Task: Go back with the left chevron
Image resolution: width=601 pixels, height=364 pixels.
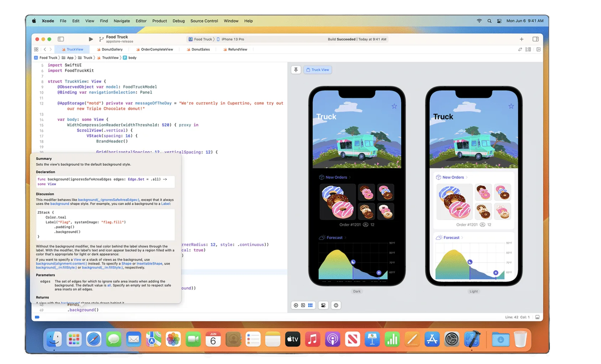Action: (45, 50)
